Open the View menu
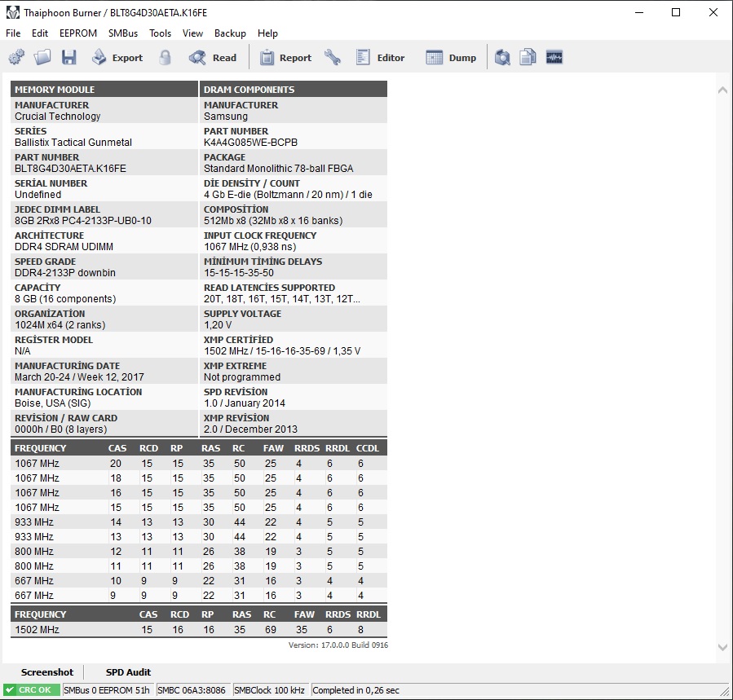The image size is (733, 700). 192,33
